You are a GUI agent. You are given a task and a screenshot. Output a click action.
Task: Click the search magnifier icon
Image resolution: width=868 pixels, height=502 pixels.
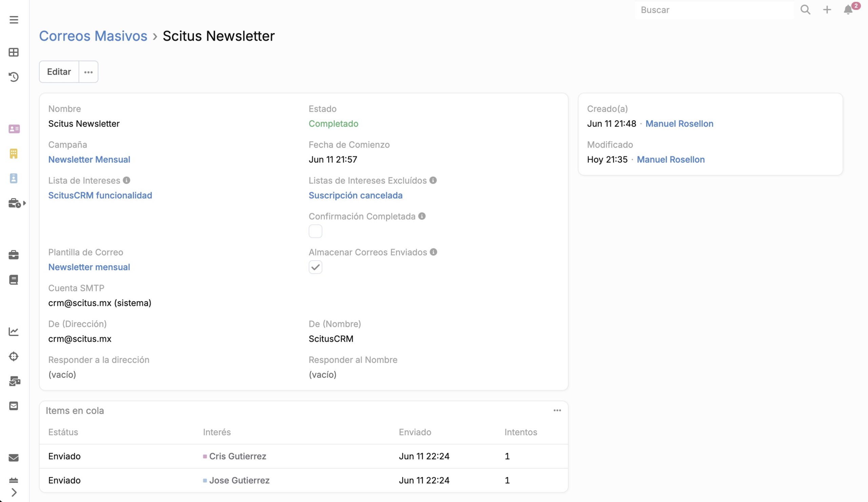[805, 9]
